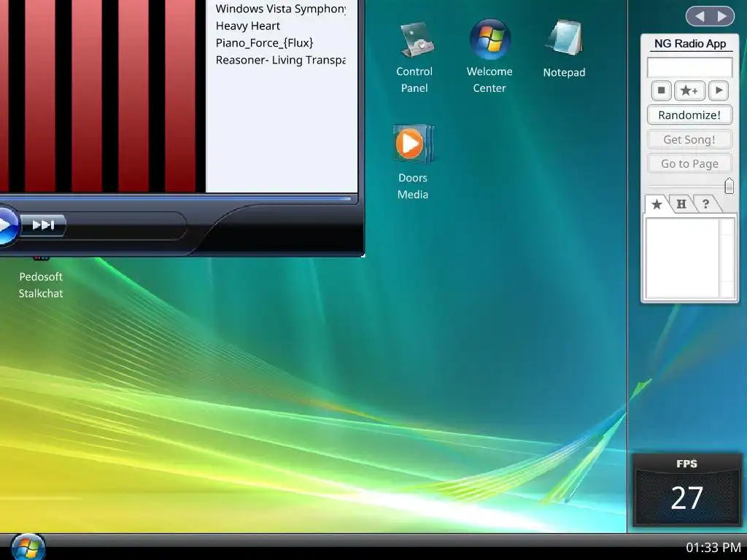Select Windows Vista Symphony in the playlist
This screenshot has width=747, height=560.
click(281, 9)
